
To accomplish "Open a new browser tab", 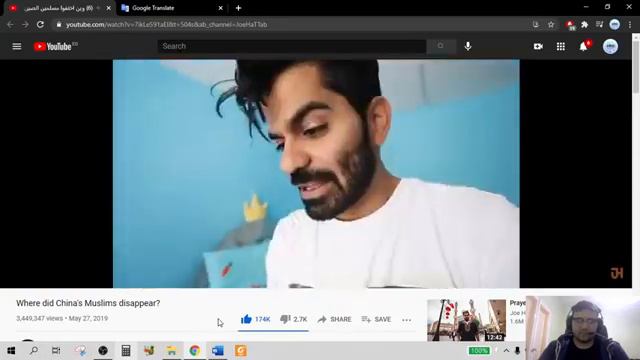I will (x=238, y=8).
